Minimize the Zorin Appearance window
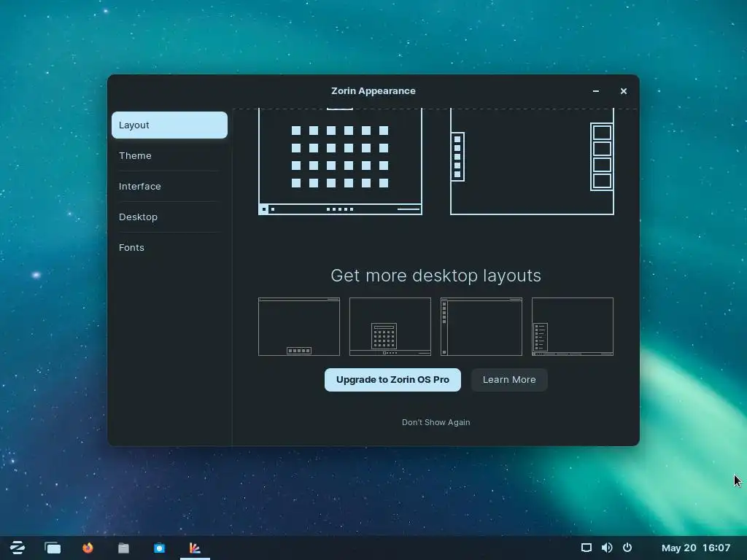747x560 pixels. coord(595,91)
